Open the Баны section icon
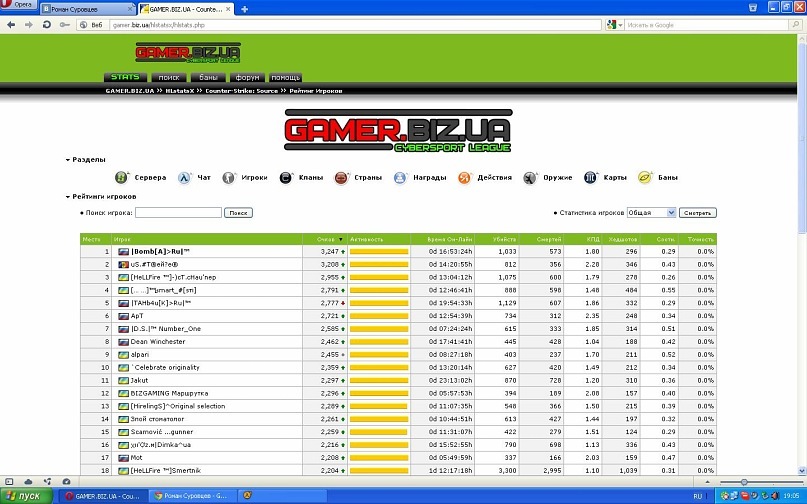 point(645,178)
